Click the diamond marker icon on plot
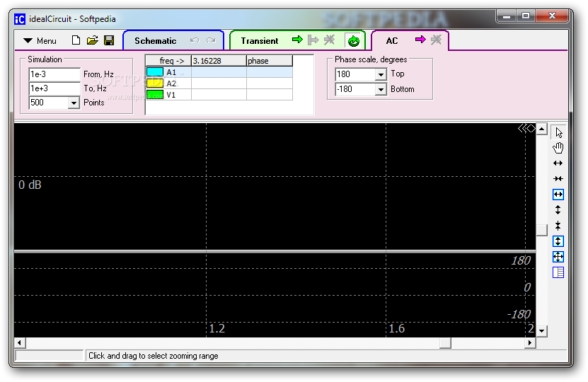 tap(531, 129)
